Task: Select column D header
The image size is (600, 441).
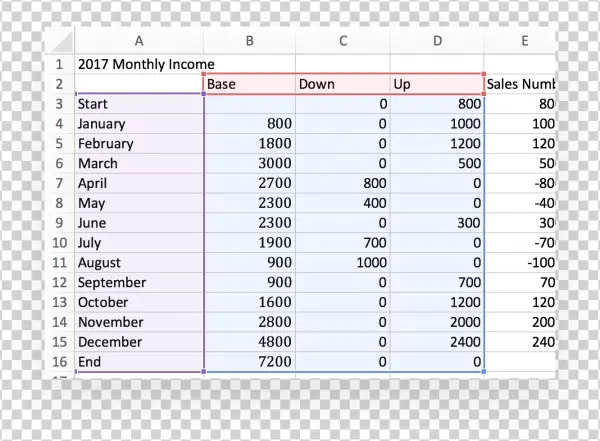Action: tap(437, 41)
